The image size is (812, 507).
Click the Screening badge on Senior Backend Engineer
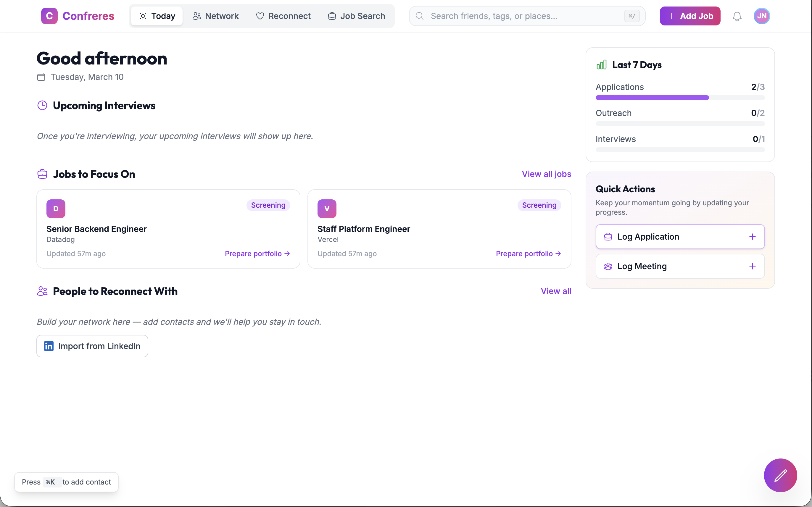[x=268, y=205]
